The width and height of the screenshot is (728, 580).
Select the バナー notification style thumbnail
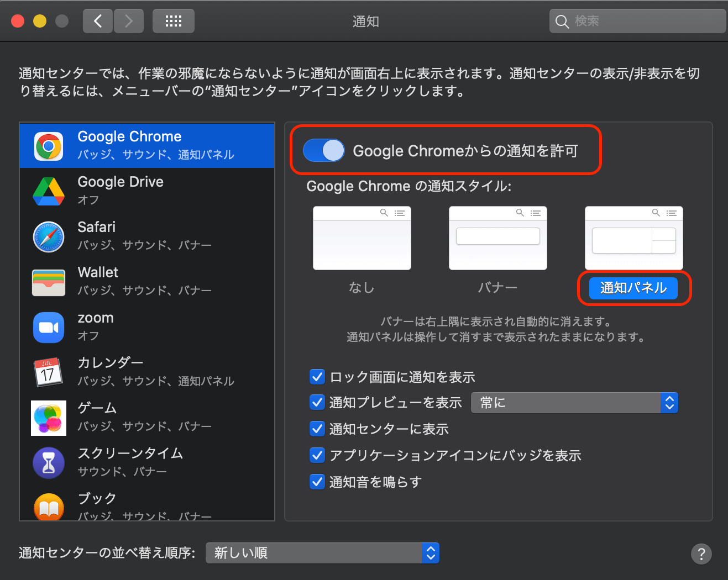pos(497,238)
